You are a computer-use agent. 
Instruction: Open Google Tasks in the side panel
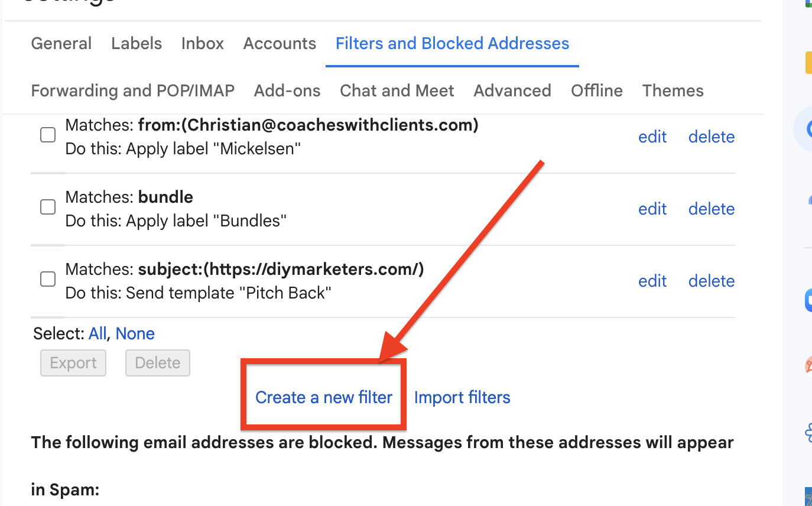coord(807,129)
